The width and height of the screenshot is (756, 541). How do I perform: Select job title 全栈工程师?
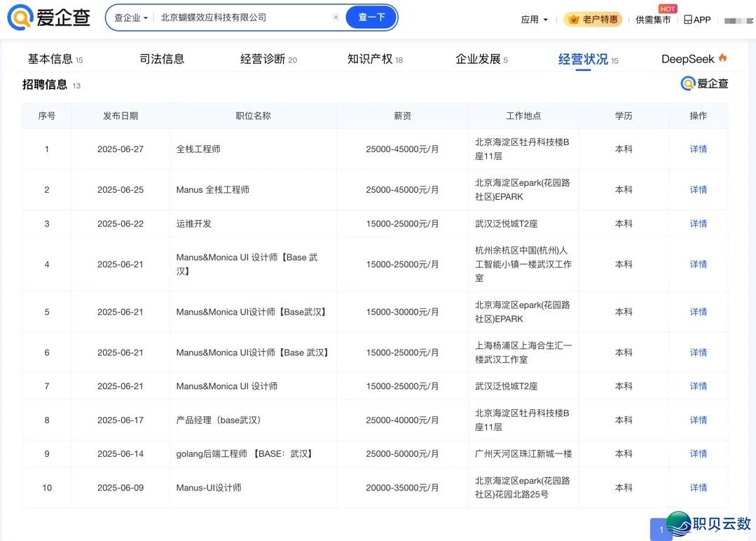pyautogui.click(x=198, y=149)
